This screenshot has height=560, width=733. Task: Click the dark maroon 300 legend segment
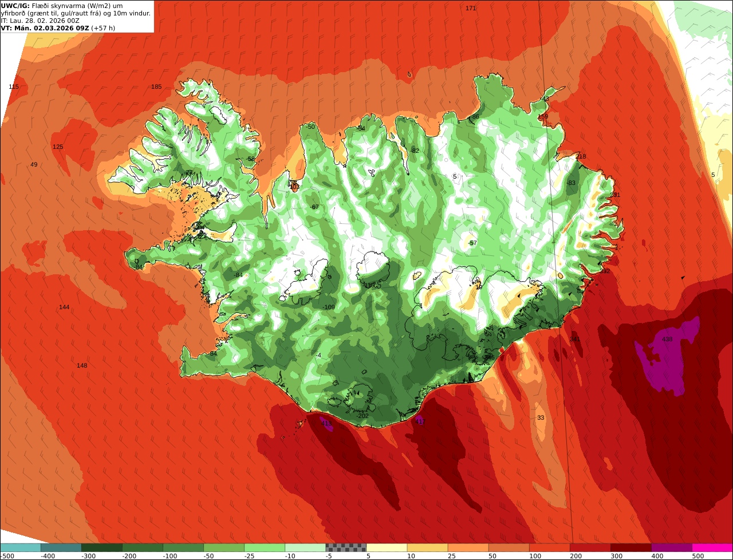(630, 547)
